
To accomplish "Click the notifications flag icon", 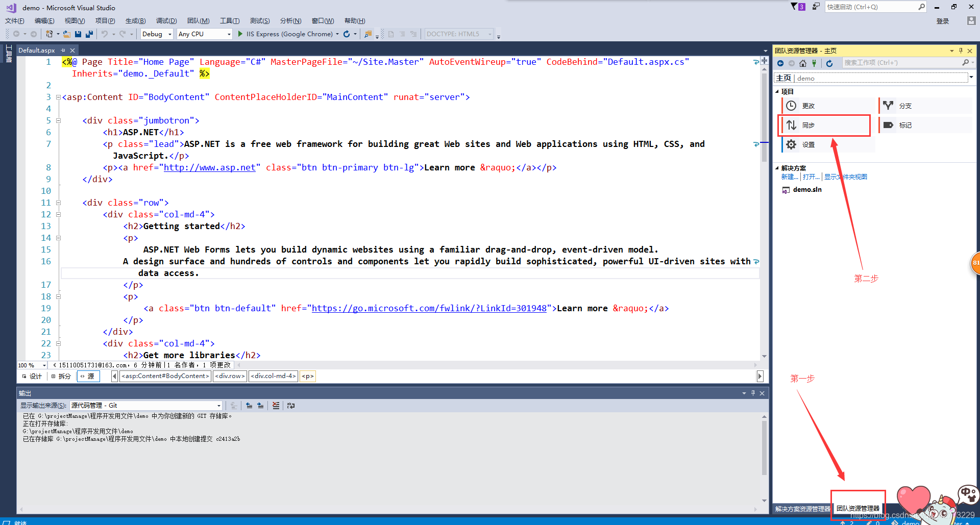I will point(794,7).
